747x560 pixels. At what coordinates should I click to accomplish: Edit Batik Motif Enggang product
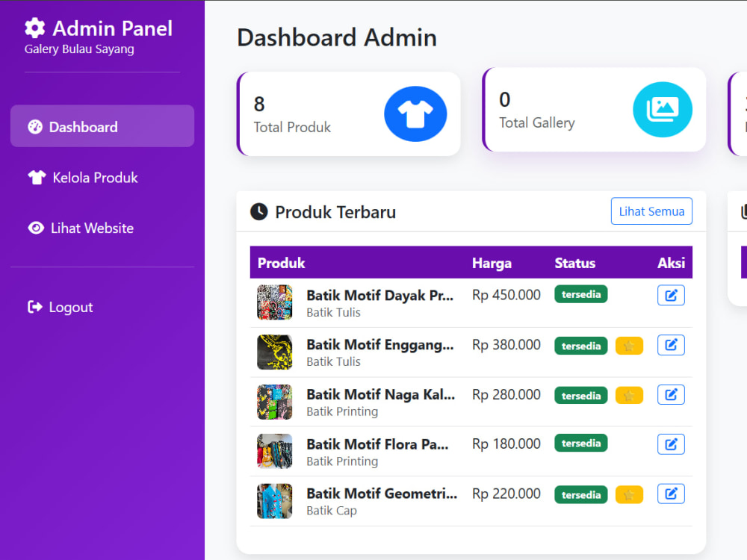[671, 345]
